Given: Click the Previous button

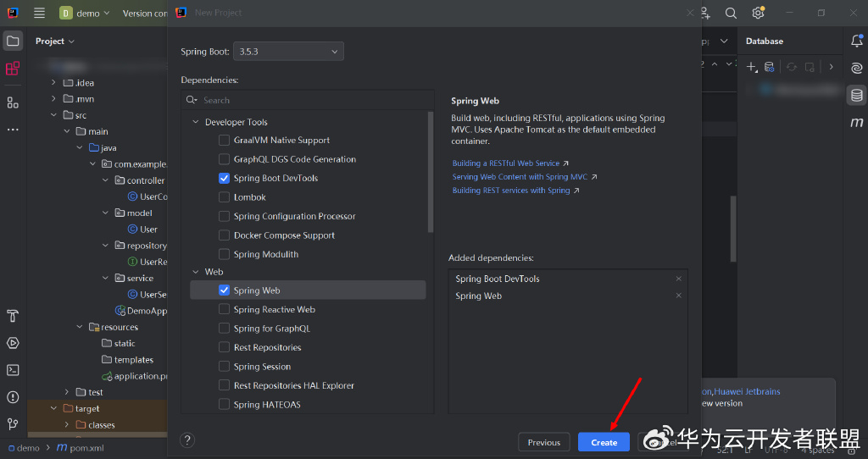Looking at the screenshot, I should pyautogui.click(x=543, y=442).
